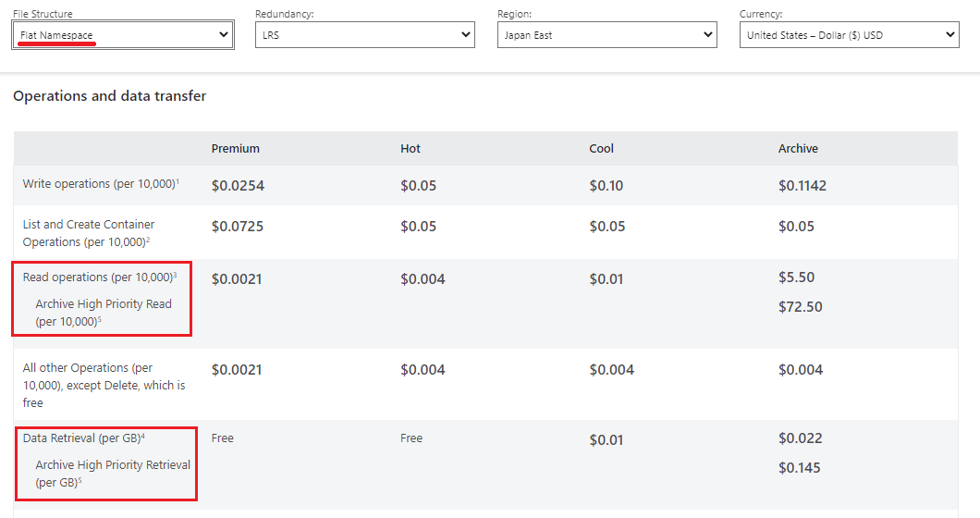Open the File Structure dropdown

tap(123, 35)
